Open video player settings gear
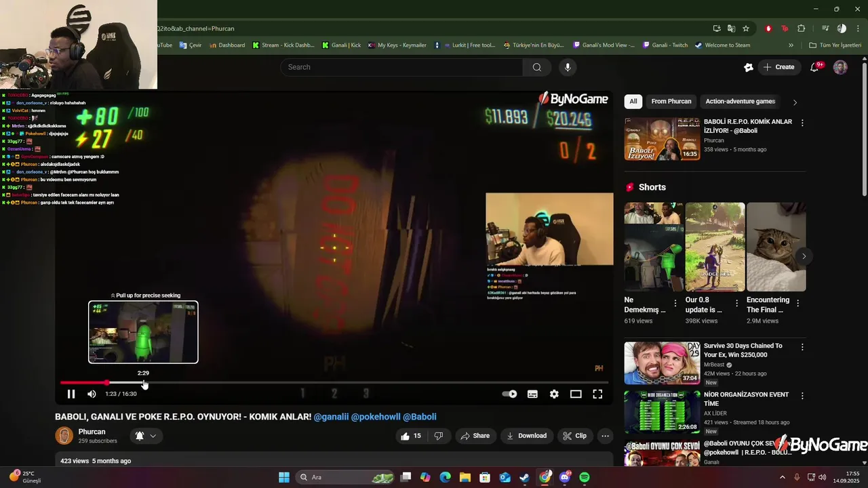Image resolution: width=868 pixels, height=488 pixels. 554,394
